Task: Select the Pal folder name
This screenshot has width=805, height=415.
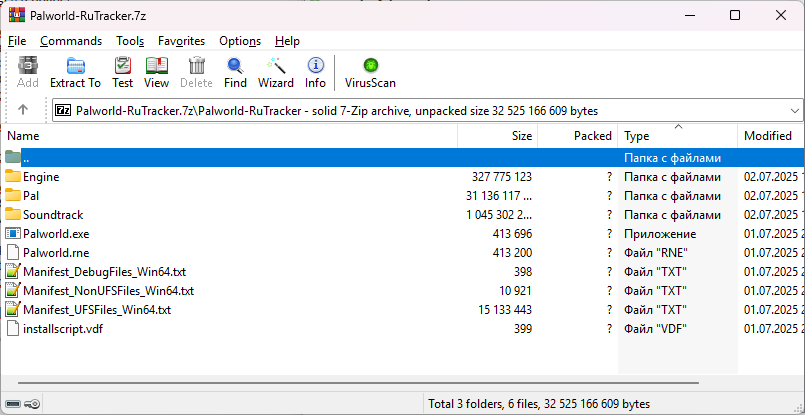Action: coord(31,196)
